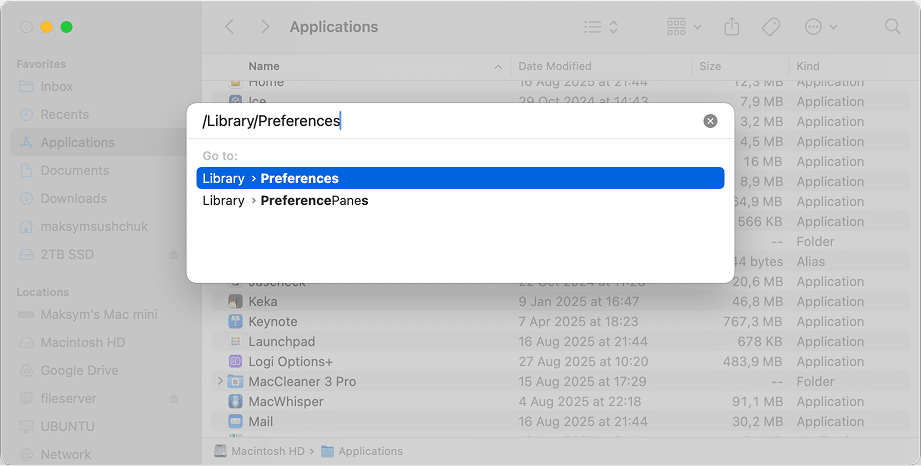Click the Inbox folder icon in sidebar
This screenshot has width=921, height=466.
26,86
